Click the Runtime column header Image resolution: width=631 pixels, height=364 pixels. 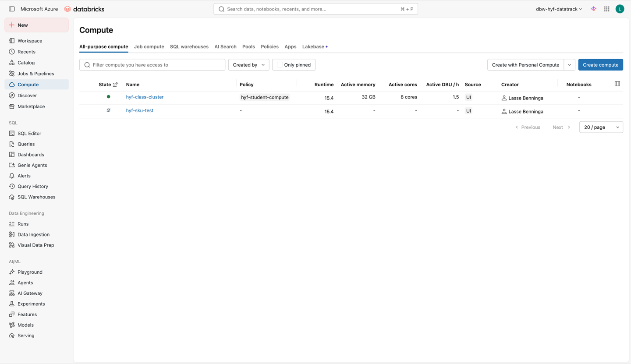point(324,85)
